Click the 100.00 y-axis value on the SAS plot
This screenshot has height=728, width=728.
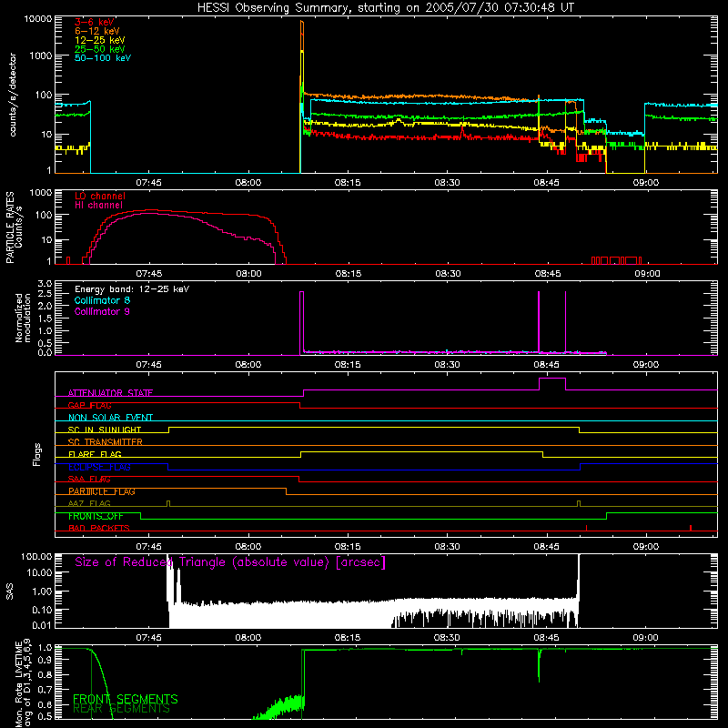tap(36, 556)
